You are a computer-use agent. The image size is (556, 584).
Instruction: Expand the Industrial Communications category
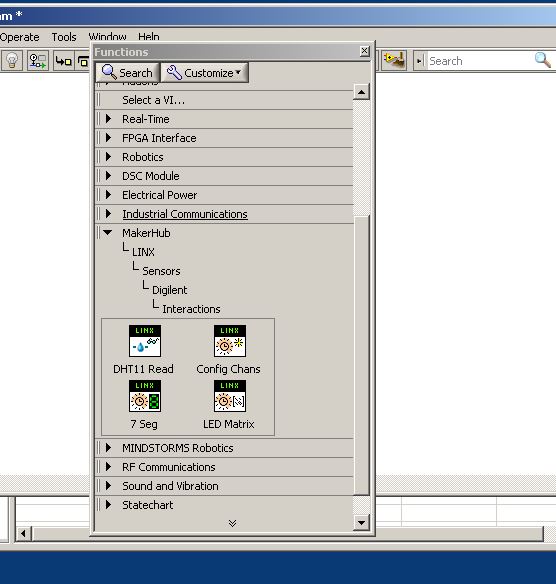pos(109,214)
